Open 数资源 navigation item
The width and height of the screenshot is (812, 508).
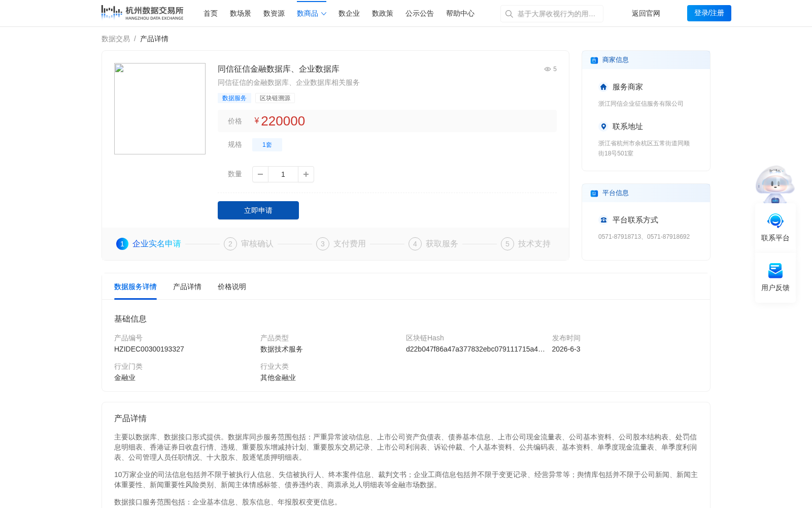[274, 14]
